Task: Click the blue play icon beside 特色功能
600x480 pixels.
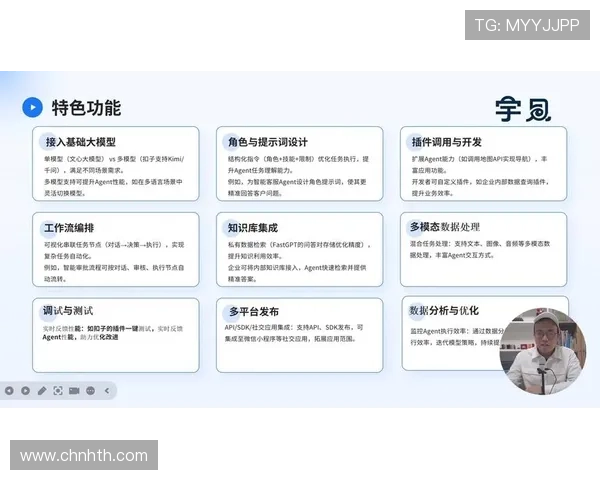Action: [x=33, y=108]
